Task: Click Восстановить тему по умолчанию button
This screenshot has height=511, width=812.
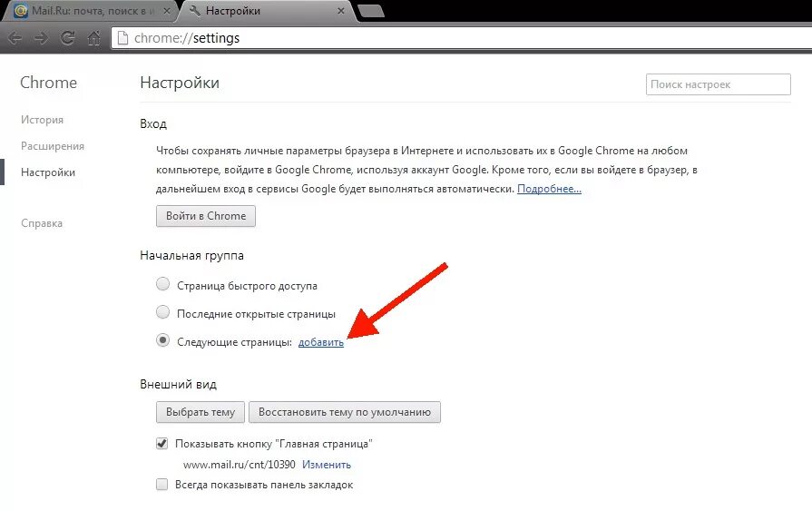Action: coord(345,412)
